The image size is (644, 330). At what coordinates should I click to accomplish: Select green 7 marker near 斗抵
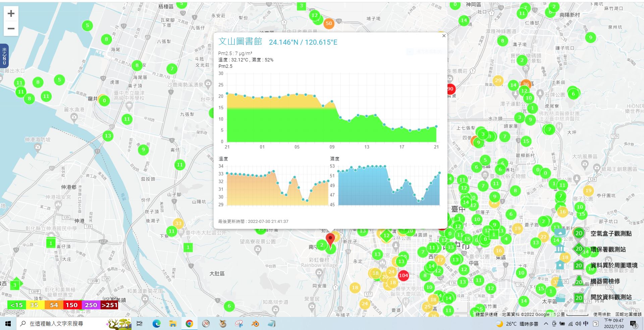172,69
